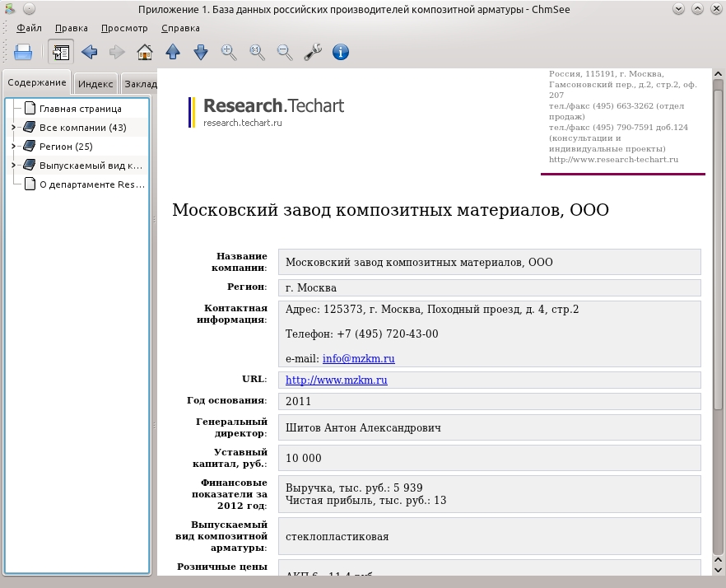Zoom in with the magnifier plus icon
The height and width of the screenshot is (588, 726).
coord(229,52)
